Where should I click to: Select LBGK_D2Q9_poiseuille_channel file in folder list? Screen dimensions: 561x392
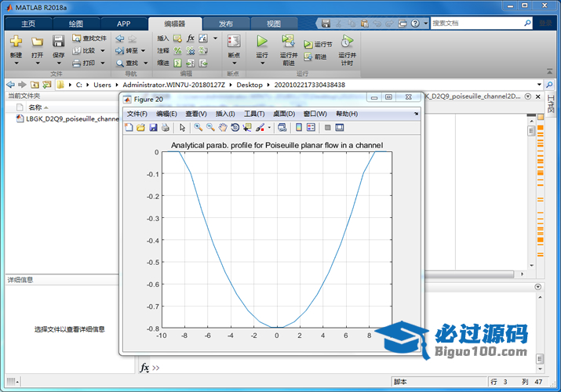67,118
